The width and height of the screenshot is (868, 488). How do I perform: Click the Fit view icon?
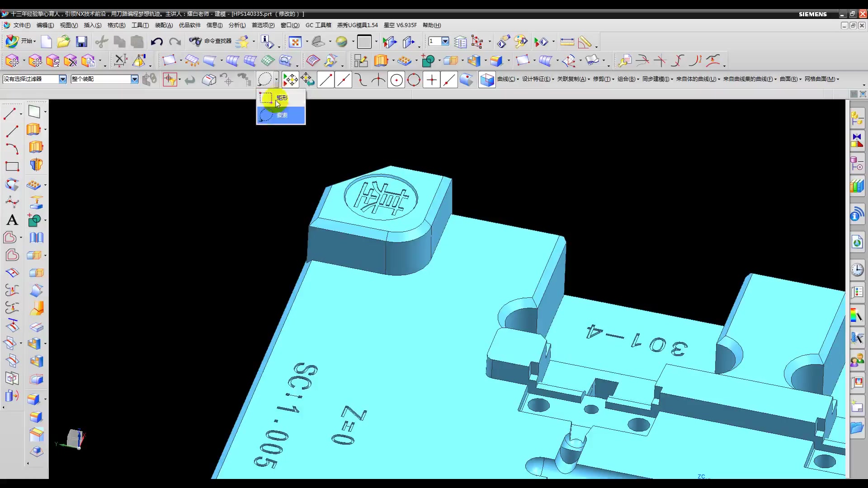(x=295, y=42)
